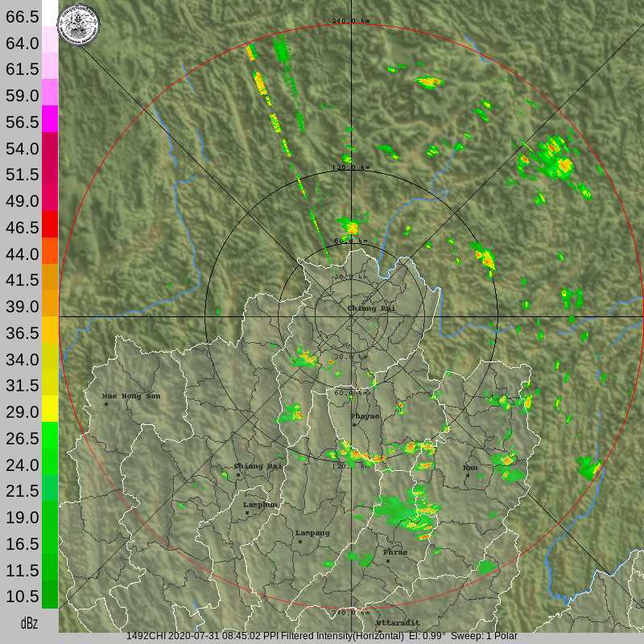Select the Nan city marker

pos(467,476)
